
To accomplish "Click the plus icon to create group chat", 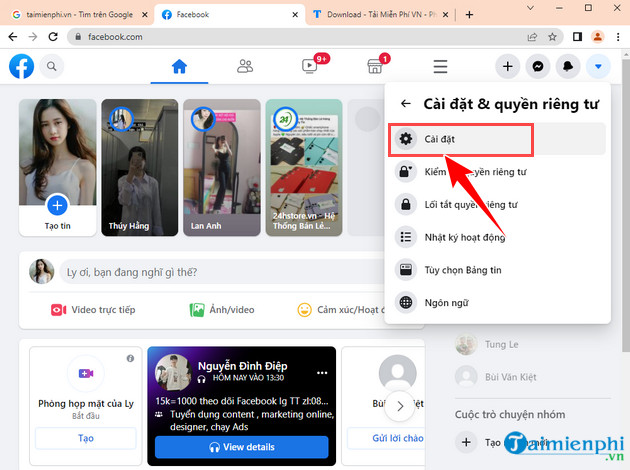I will [466, 442].
